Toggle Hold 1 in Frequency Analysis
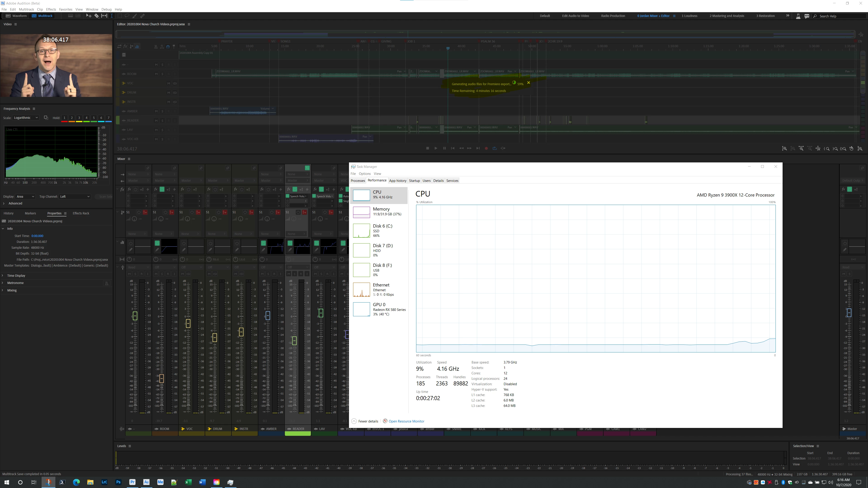The image size is (868, 488). pyautogui.click(x=64, y=118)
